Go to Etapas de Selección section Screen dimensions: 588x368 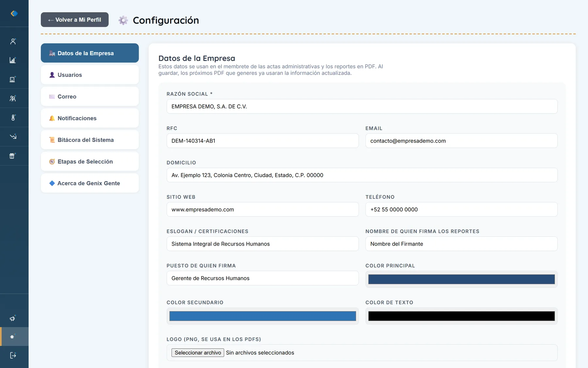(x=90, y=162)
